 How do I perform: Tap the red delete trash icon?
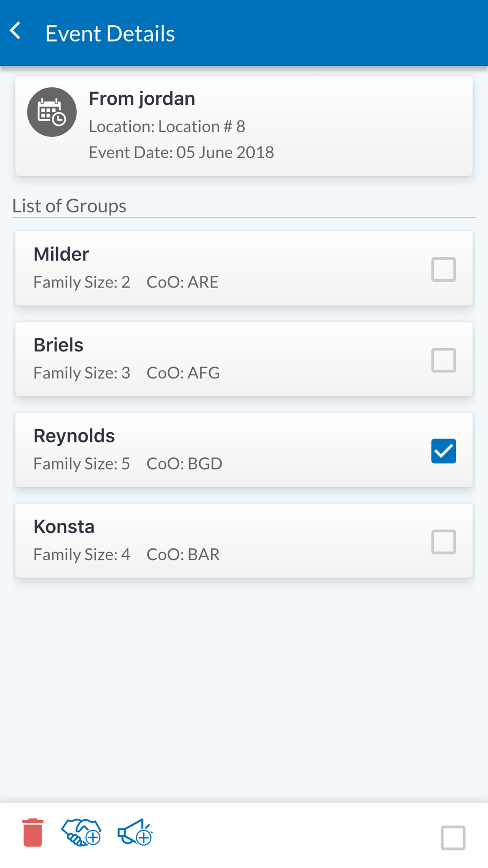pos(33,832)
